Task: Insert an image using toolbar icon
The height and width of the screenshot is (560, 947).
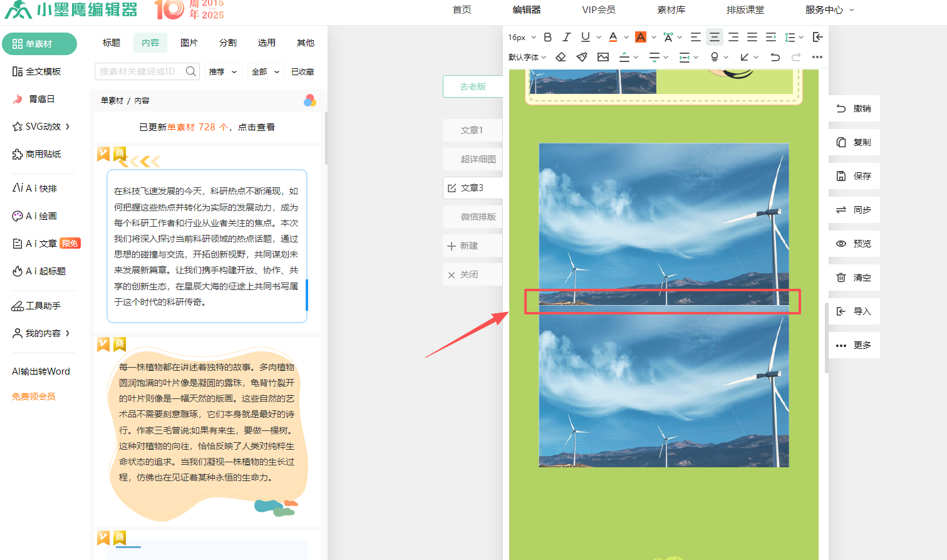Action: [x=603, y=57]
